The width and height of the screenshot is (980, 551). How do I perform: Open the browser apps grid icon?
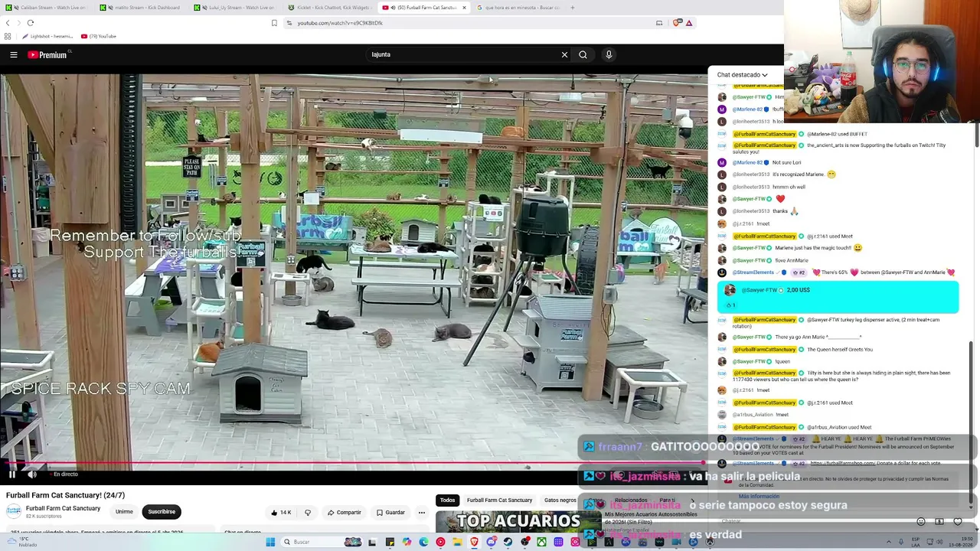tap(8, 36)
